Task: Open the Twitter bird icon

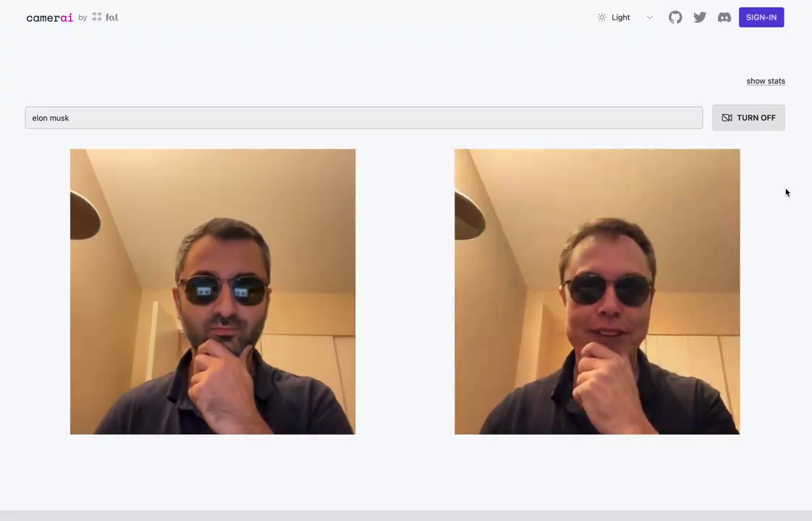Action: 700,17
